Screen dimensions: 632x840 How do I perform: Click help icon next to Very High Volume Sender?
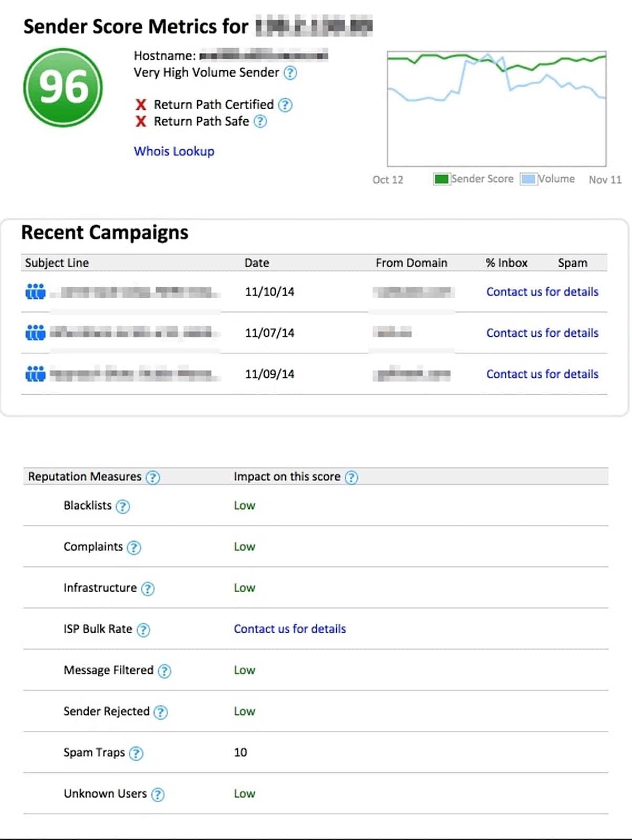point(290,73)
